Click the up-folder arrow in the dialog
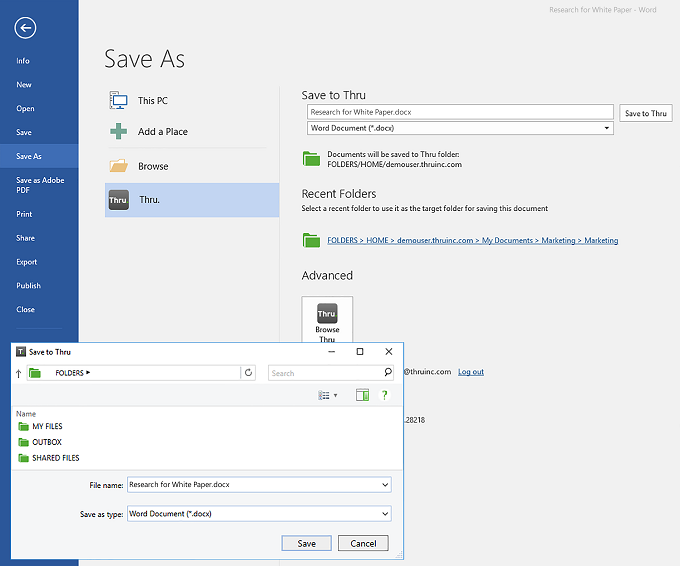 [19, 373]
